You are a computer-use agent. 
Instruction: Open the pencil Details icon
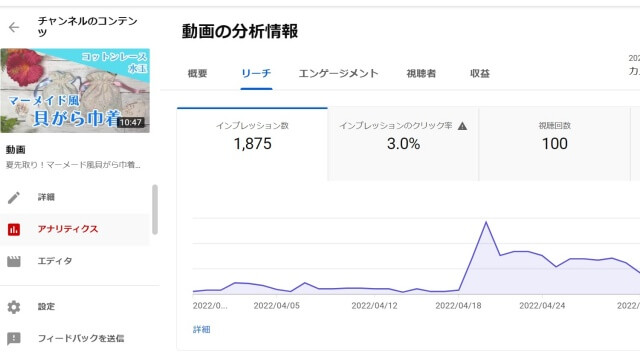14,198
